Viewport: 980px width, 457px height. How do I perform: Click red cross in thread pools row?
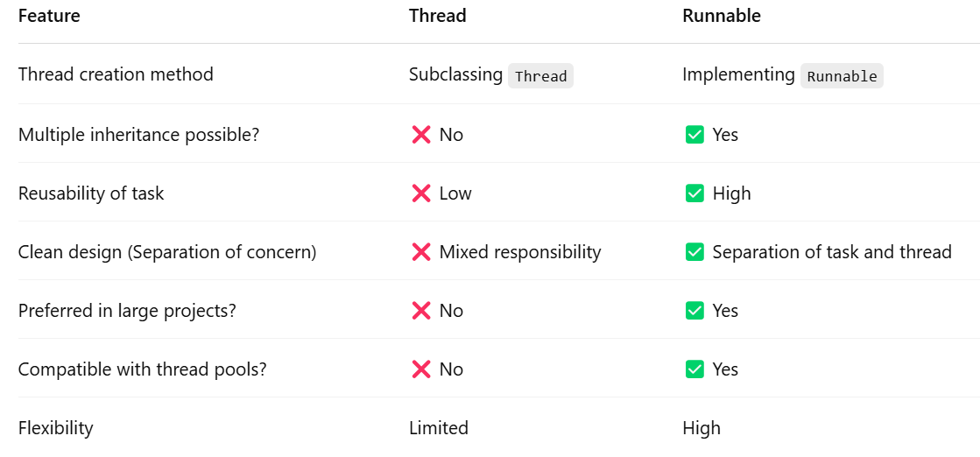[x=421, y=369]
